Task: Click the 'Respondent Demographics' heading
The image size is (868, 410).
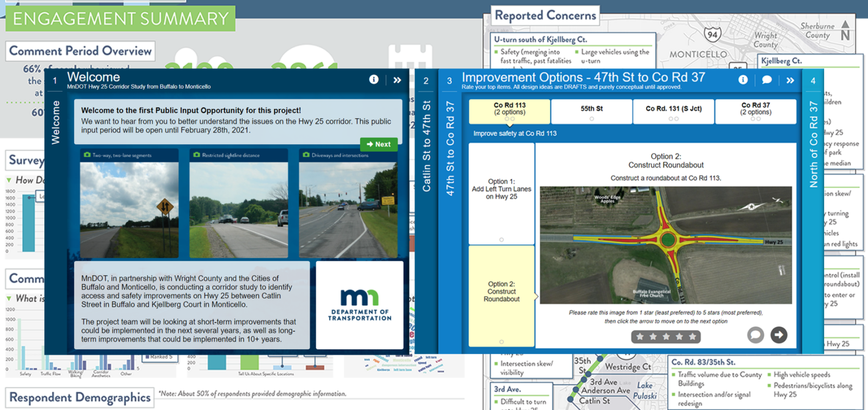Action: (x=80, y=398)
